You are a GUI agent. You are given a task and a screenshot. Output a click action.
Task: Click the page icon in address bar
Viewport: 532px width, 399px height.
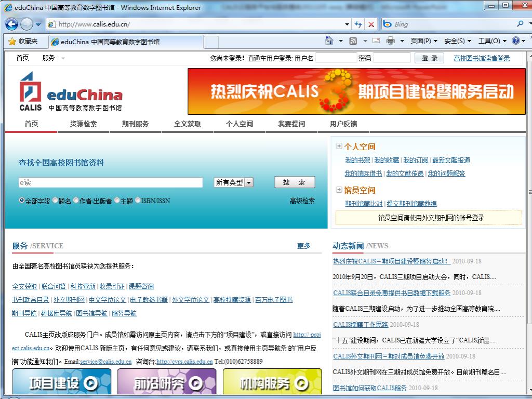[51, 24]
